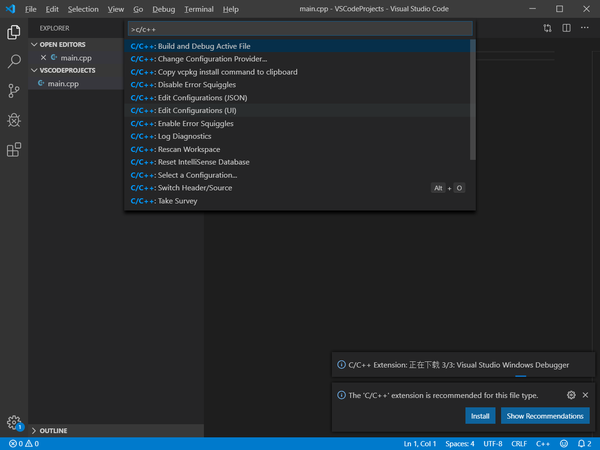This screenshot has height=450, width=600.
Task: Focus the command palette input field
Action: click(x=300, y=29)
